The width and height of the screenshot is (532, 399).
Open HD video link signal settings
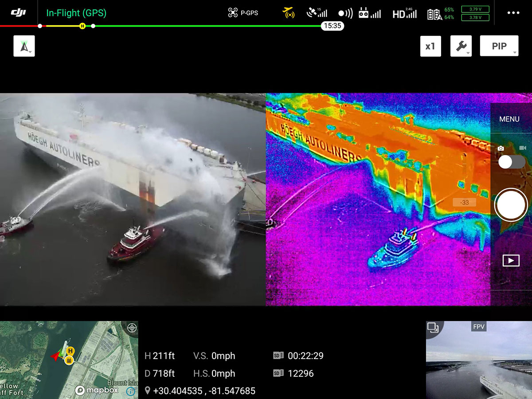[404, 14]
